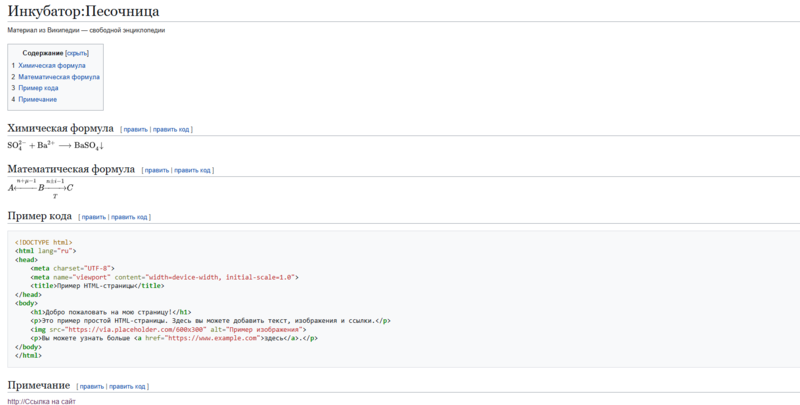Open "править код" for Примечание section
800x405 pixels.
point(128,386)
